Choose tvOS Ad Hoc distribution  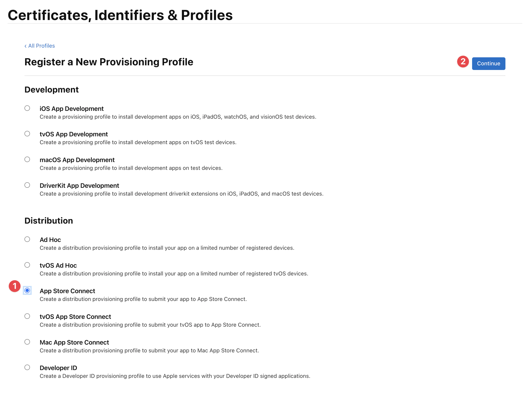[27, 265]
